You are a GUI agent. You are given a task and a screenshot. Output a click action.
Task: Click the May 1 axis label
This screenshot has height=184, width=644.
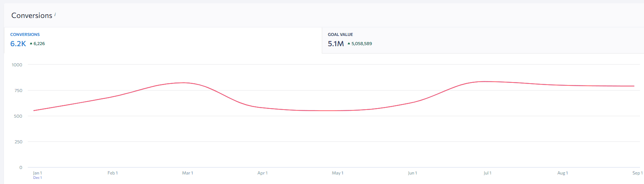click(x=338, y=173)
